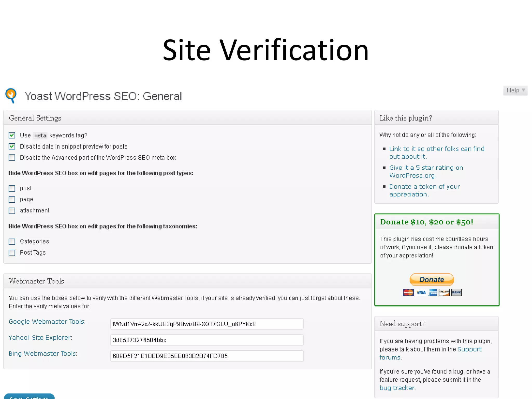Tick the Categories taxonomy checkbox
532x399 pixels.
tap(12, 242)
